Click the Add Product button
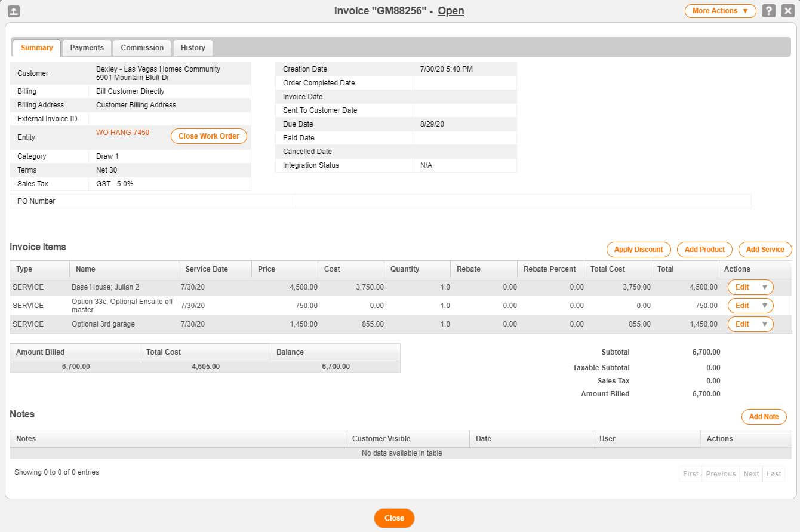800x532 pixels. [x=704, y=249]
